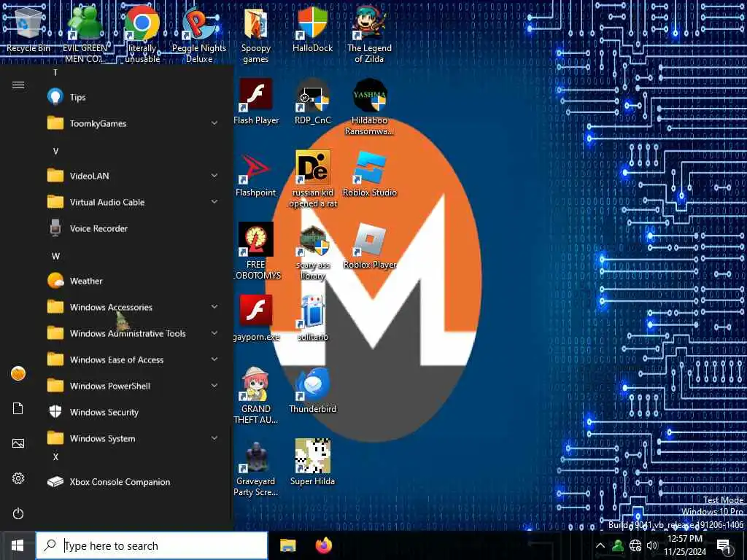Open Xbox Console Companion entry
747x560 pixels.
click(133, 482)
